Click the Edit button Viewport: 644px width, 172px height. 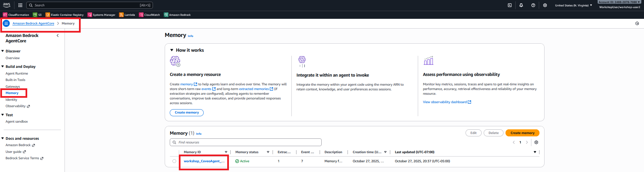(473, 133)
